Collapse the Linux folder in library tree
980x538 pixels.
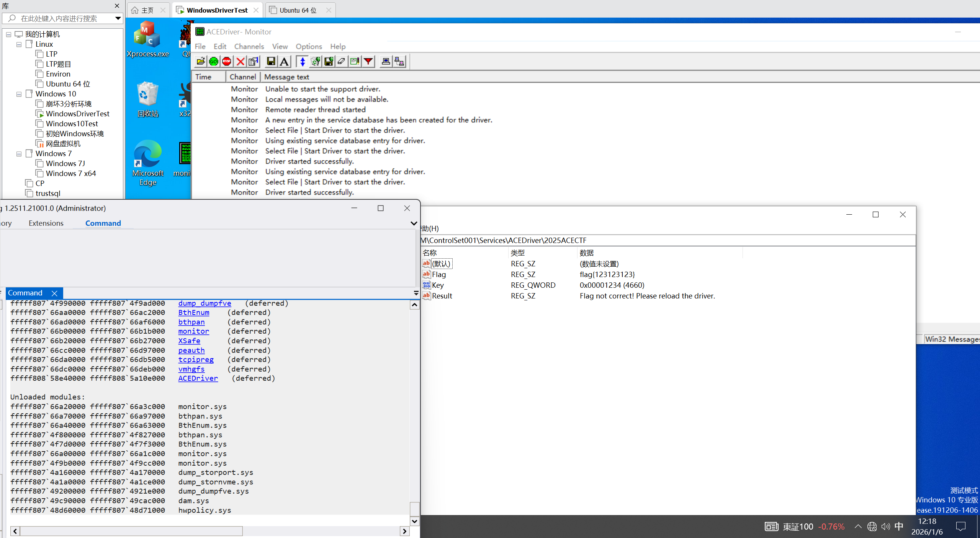coord(19,44)
